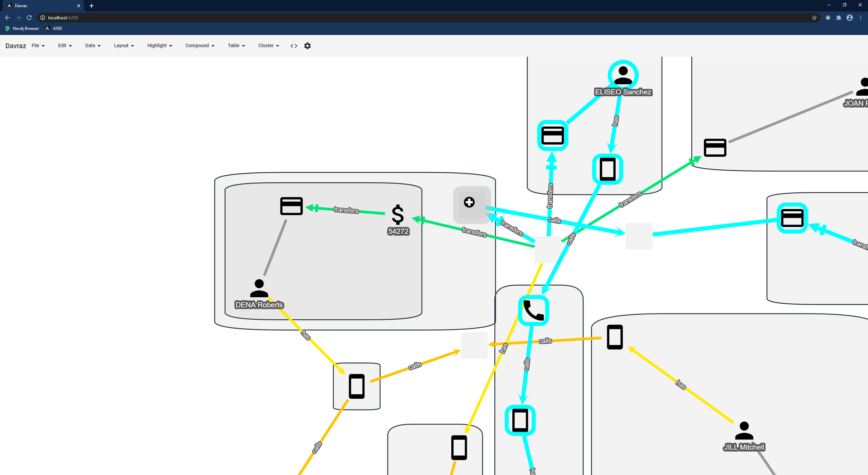Image resolution: width=868 pixels, height=475 pixels.
Task: Open the File menu
Action: point(38,46)
